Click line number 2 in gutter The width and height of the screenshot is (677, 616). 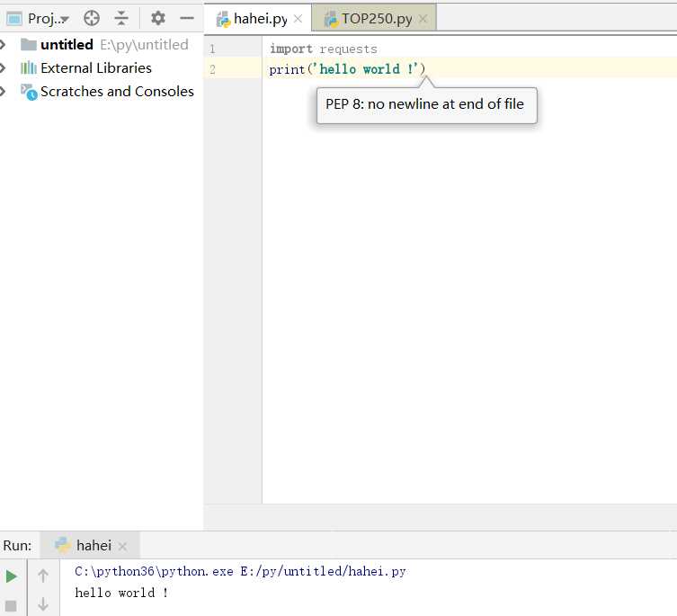tap(212, 69)
